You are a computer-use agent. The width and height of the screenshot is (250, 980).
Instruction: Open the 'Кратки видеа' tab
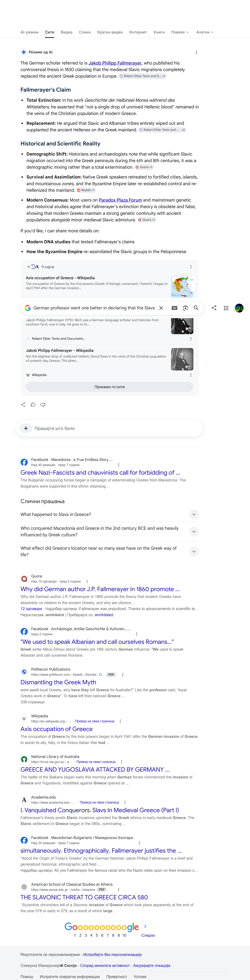(x=110, y=32)
